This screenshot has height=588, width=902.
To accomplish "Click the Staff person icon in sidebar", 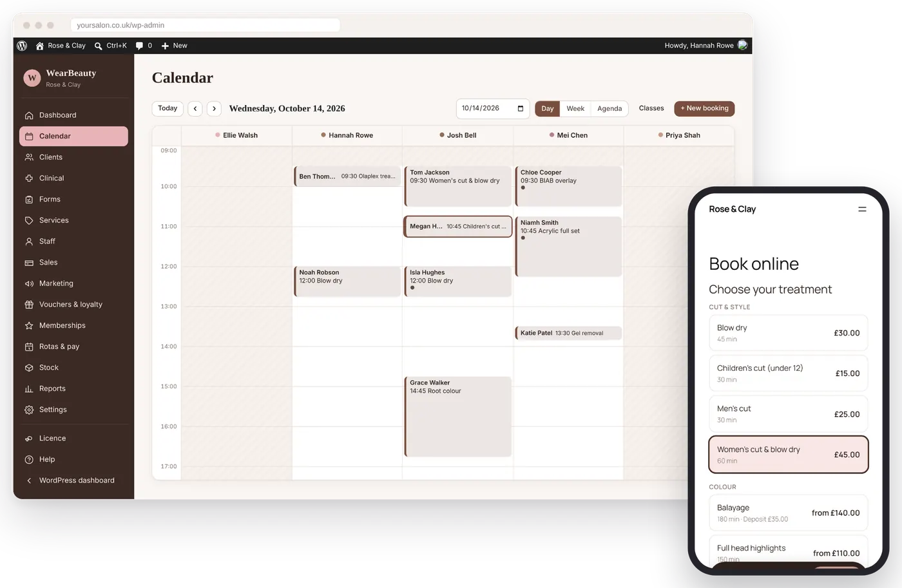I will click(29, 242).
